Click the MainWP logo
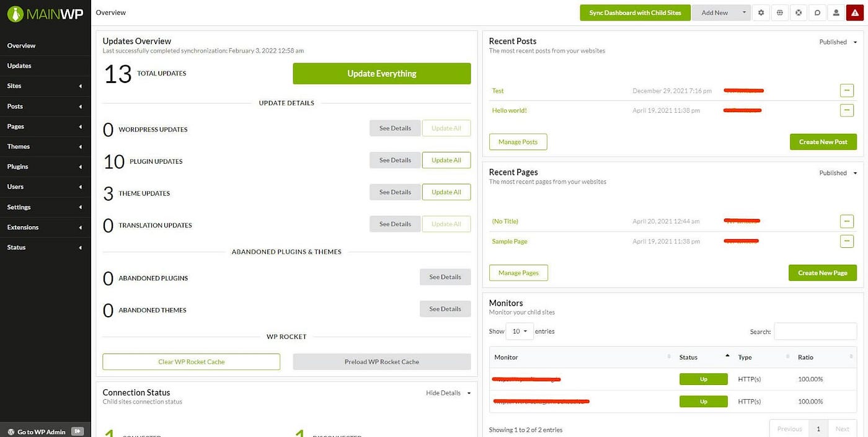 pyautogui.click(x=45, y=14)
